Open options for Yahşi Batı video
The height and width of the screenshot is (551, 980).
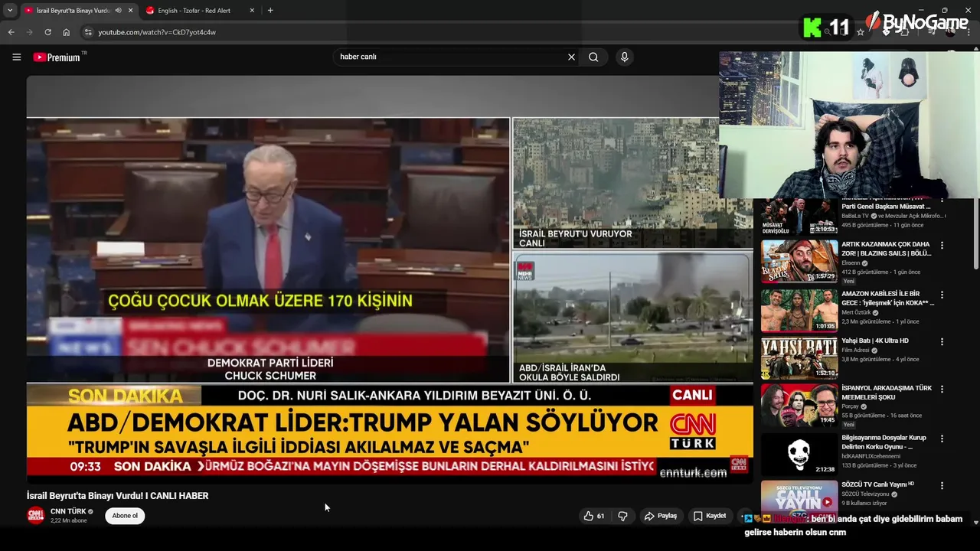(942, 341)
